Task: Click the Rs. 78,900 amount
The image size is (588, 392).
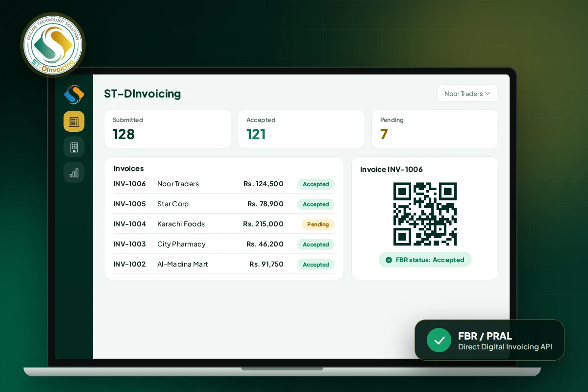Action: [x=266, y=204]
